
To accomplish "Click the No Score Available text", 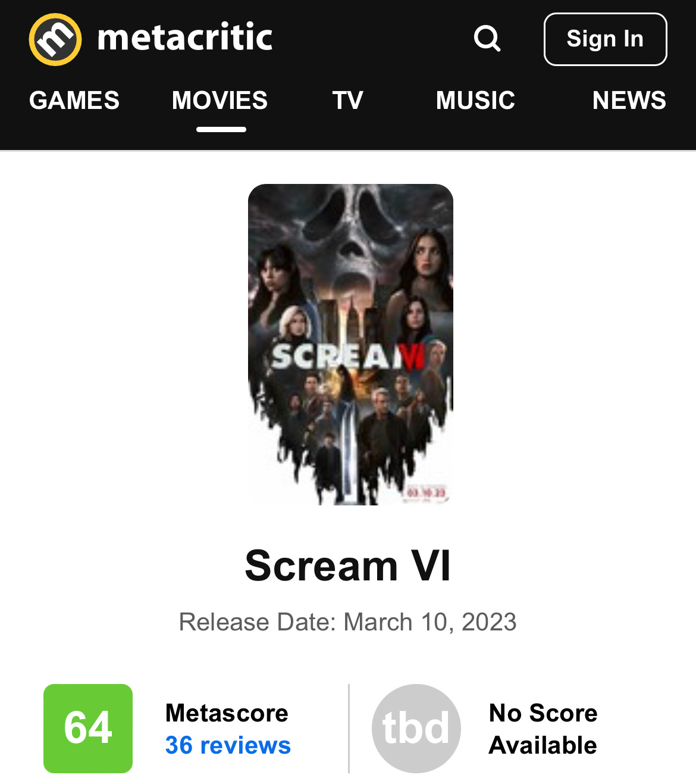I will pos(543,729).
